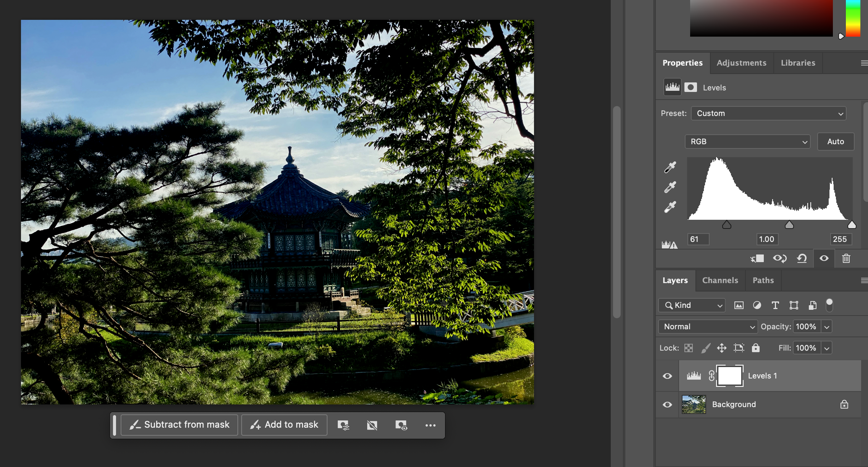Click the Auto levels button
Screen dimensions: 868x467
(835, 142)
